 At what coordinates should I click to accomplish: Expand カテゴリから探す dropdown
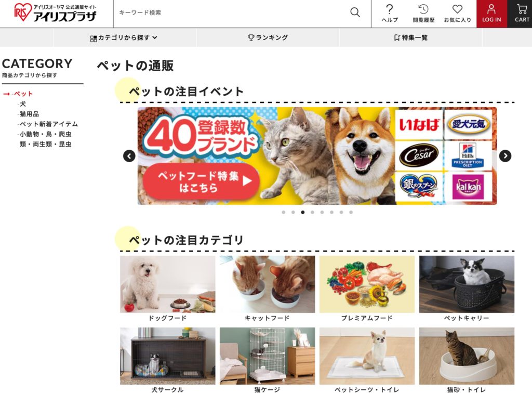tap(124, 37)
